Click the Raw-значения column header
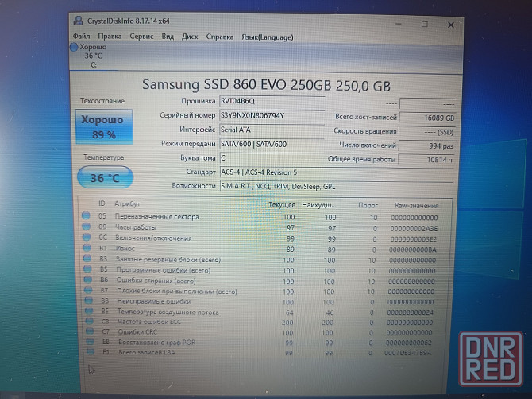This screenshot has height=399, width=532. tap(415, 204)
